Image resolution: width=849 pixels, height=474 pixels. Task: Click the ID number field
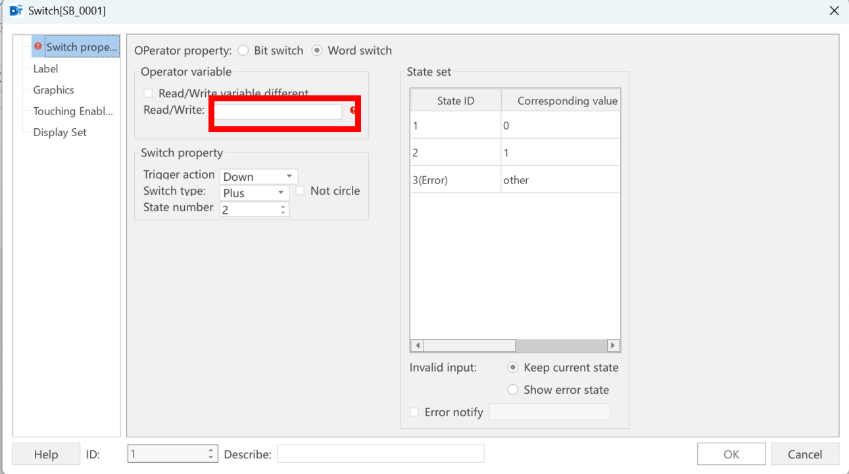167,454
